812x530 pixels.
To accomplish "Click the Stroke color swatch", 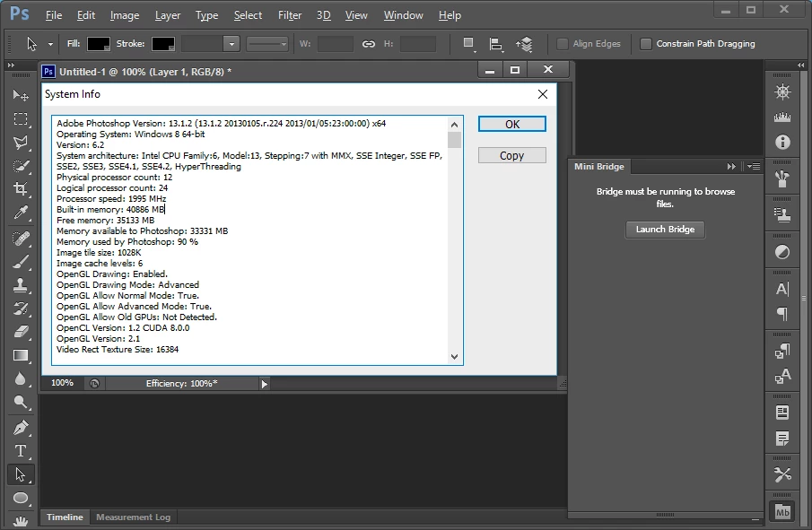I will 162,44.
